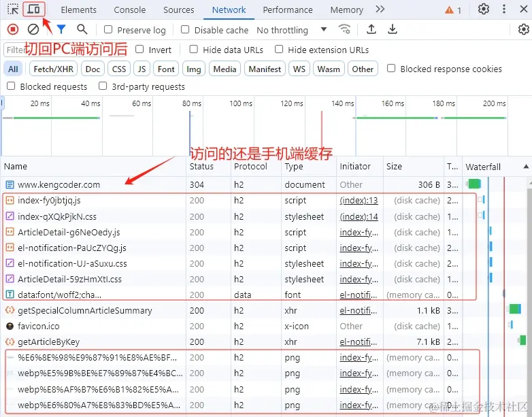Viewport: 532px width, 417px height.
Task: Select the favicon.ico request
Action: point(38,326)
